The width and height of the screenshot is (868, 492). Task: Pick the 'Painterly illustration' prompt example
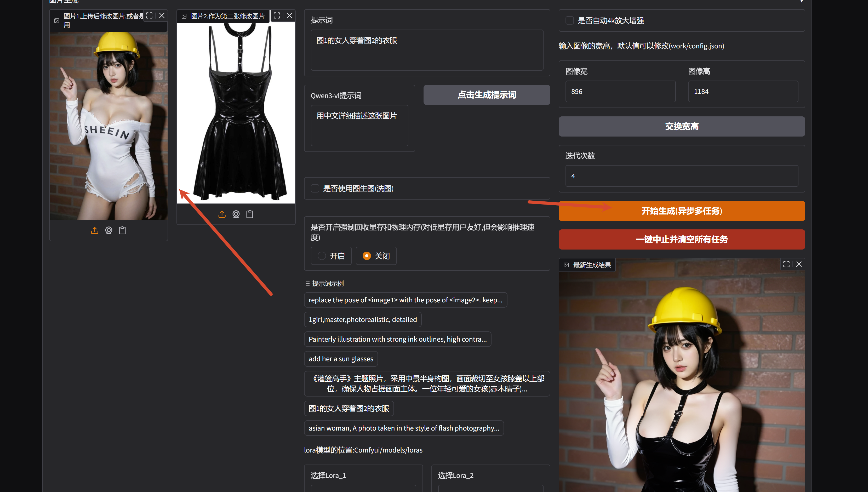click(x=397, y=339)
